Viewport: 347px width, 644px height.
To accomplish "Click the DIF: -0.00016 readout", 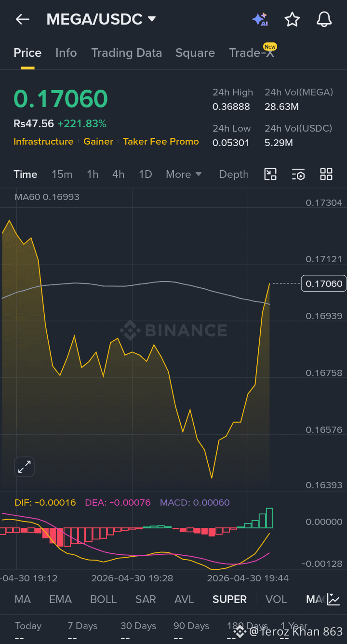I will (45, 502).
